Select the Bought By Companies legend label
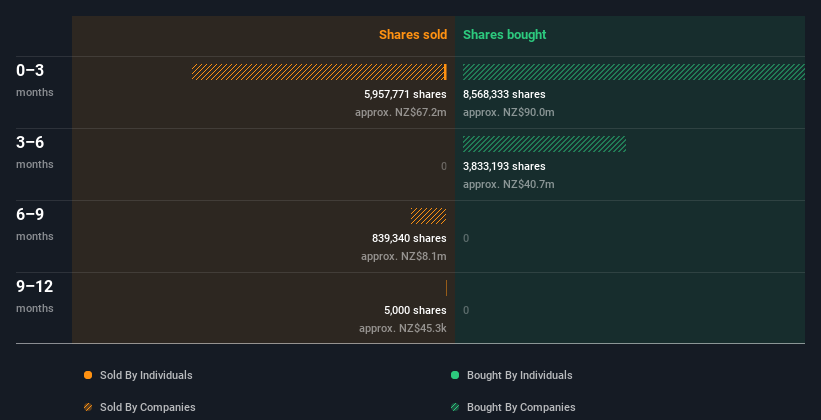 click(521, 407)
